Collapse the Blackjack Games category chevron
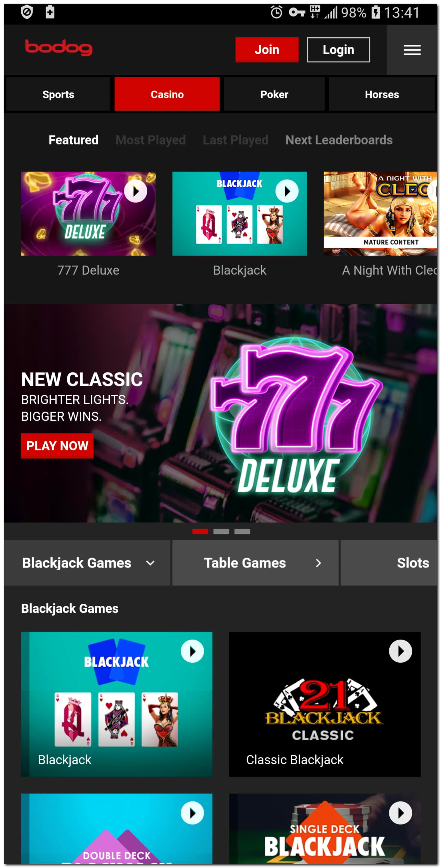 (x=151, y=563)
